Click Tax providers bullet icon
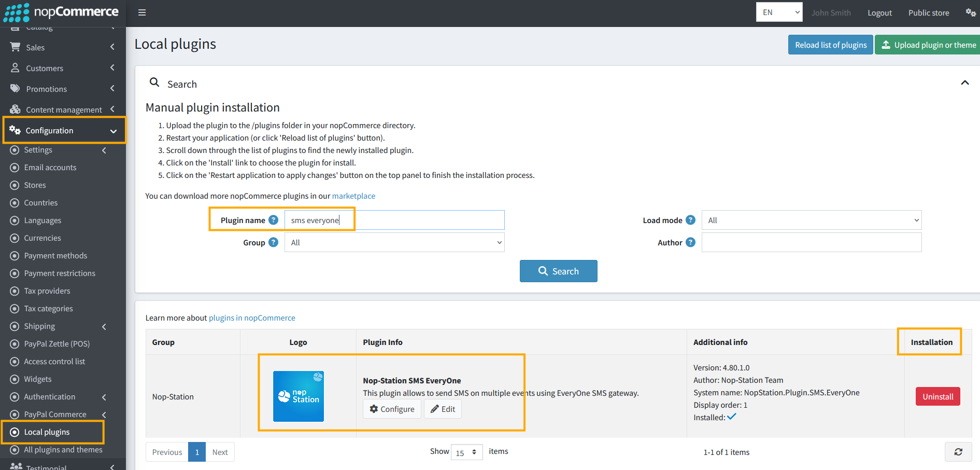Viewport: 980px width, 470px height. tap(15, 291)
